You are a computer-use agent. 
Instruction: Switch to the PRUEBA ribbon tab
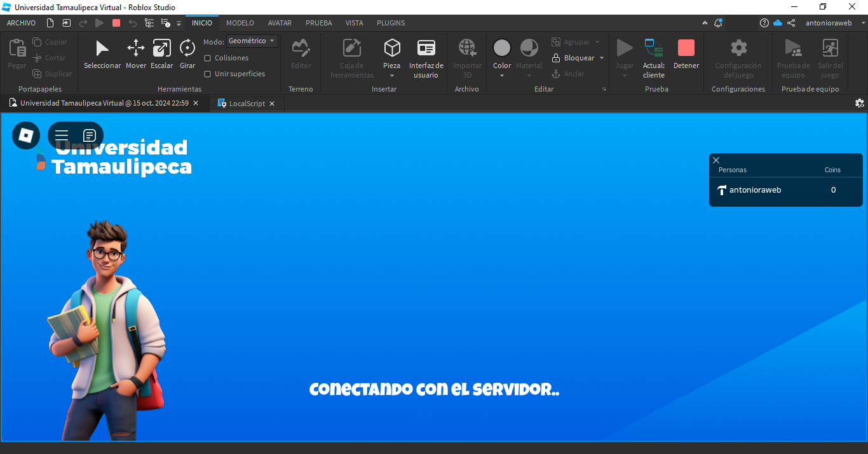click(x=319, y=23)
